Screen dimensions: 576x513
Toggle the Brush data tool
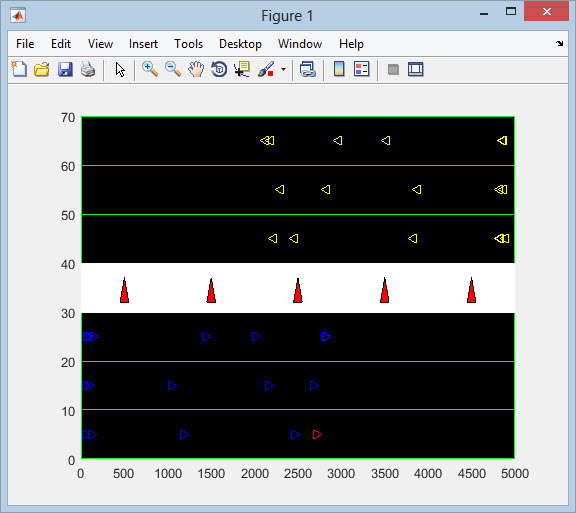point(266,69)
